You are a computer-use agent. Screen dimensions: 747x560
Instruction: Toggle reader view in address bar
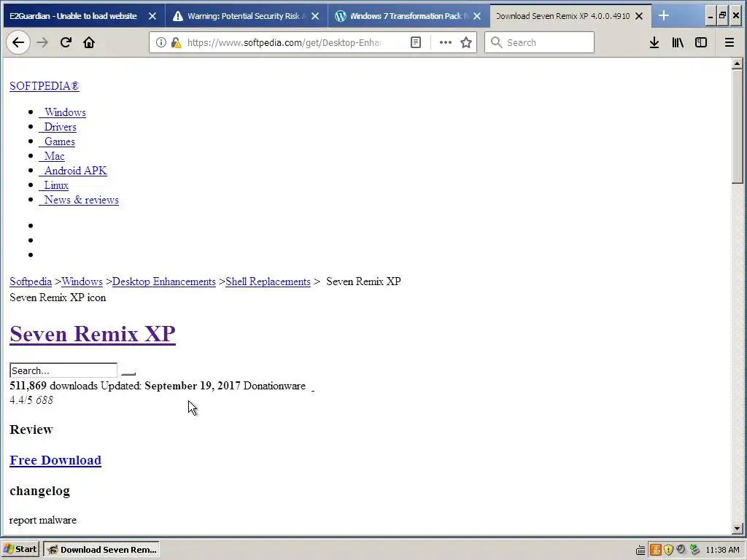(416, 42)
